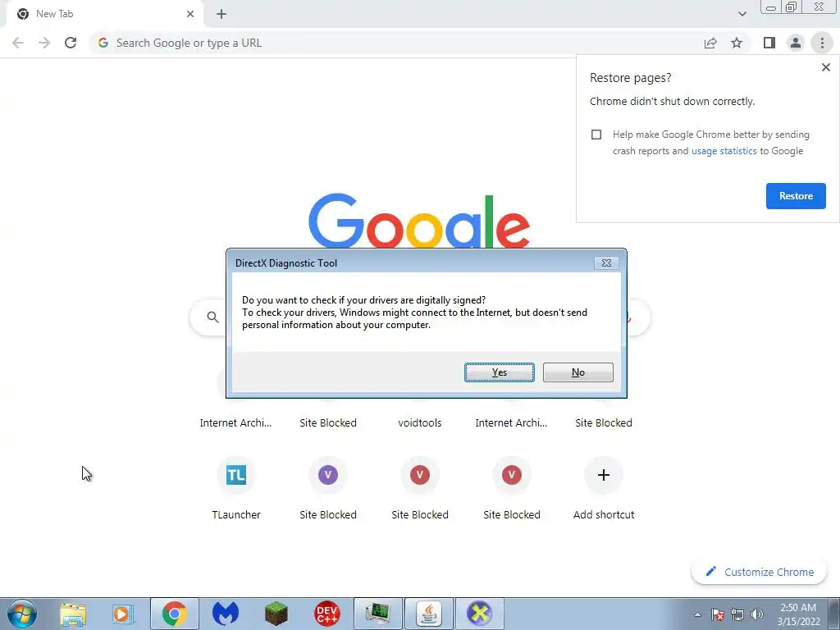The width and height of the screenshot is (840, 630).
Task: Open the volume speaker tray icon
Action: click(x=756, y=614)
